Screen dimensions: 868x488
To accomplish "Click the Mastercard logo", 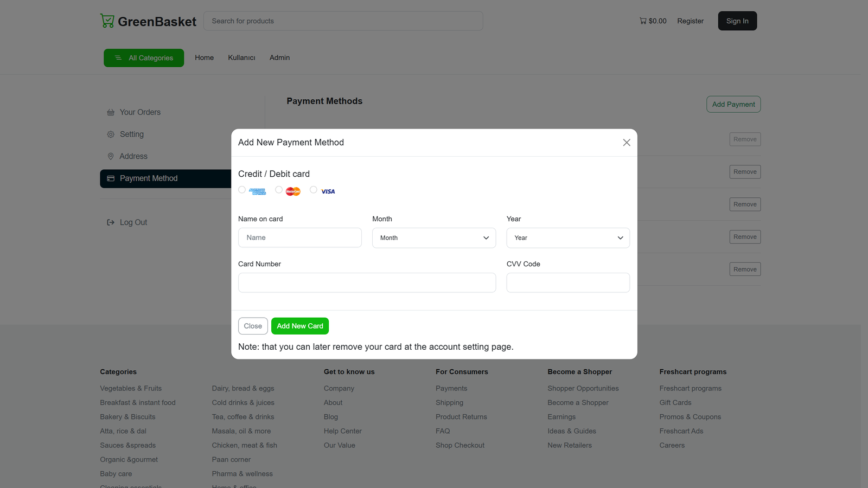I will point(293,191).
